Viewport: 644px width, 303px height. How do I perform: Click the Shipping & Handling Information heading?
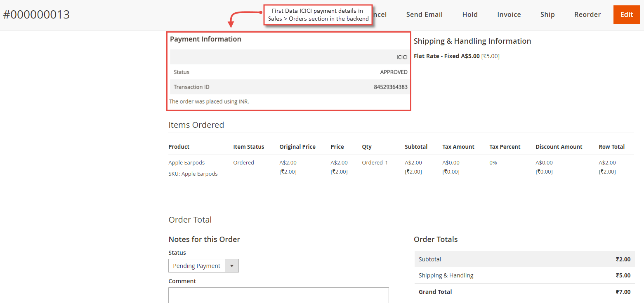(x=472, y=41)
